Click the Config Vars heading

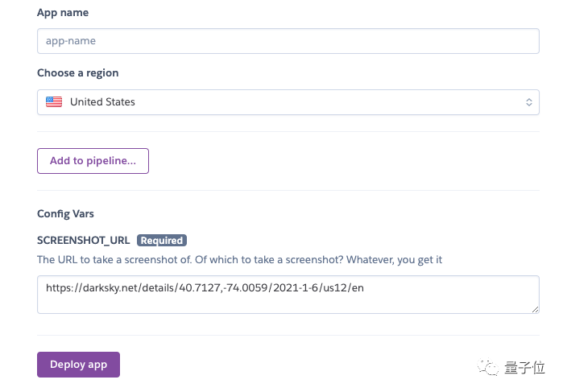(x=64, y=214)
